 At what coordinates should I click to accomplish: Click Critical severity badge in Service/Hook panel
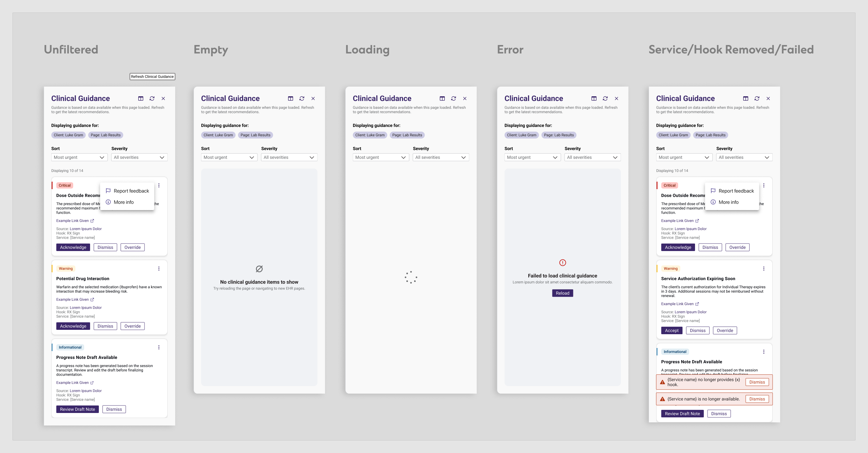(x=669, y=185)
